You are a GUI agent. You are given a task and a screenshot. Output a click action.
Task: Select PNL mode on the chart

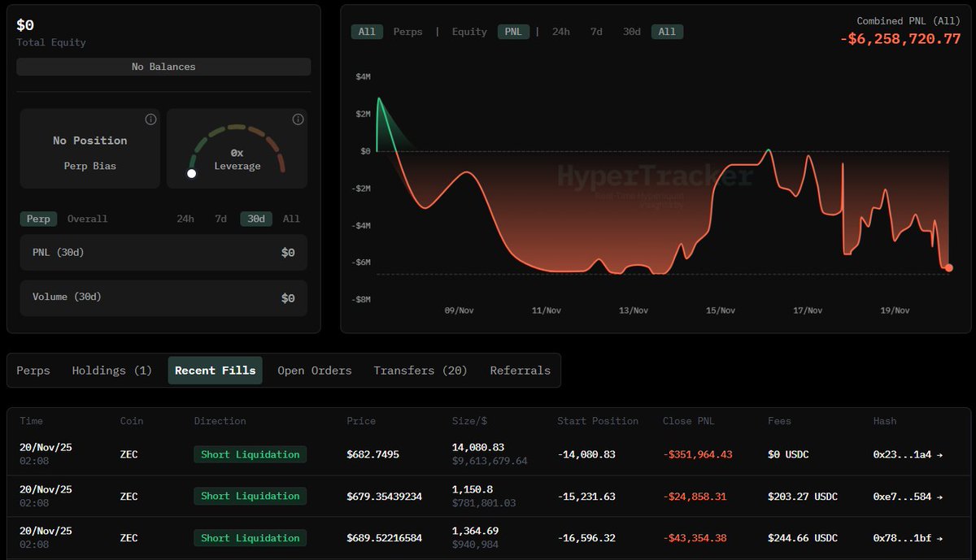(514, 32)
